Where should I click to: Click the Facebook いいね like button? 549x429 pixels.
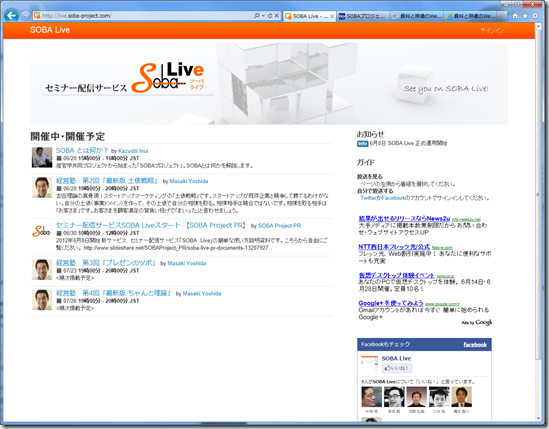coord(397,368)
